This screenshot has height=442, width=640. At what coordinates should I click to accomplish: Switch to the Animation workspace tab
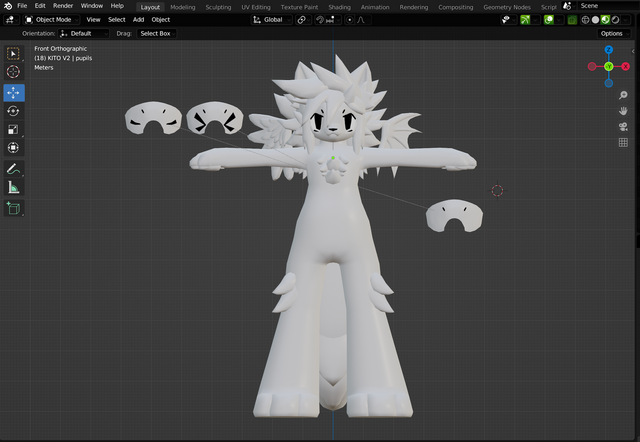point(375,7)
